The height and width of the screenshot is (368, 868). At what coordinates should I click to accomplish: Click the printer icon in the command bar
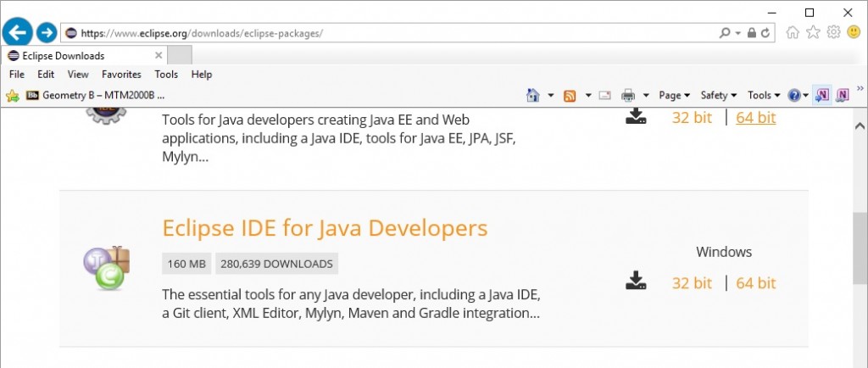point(628,95)
